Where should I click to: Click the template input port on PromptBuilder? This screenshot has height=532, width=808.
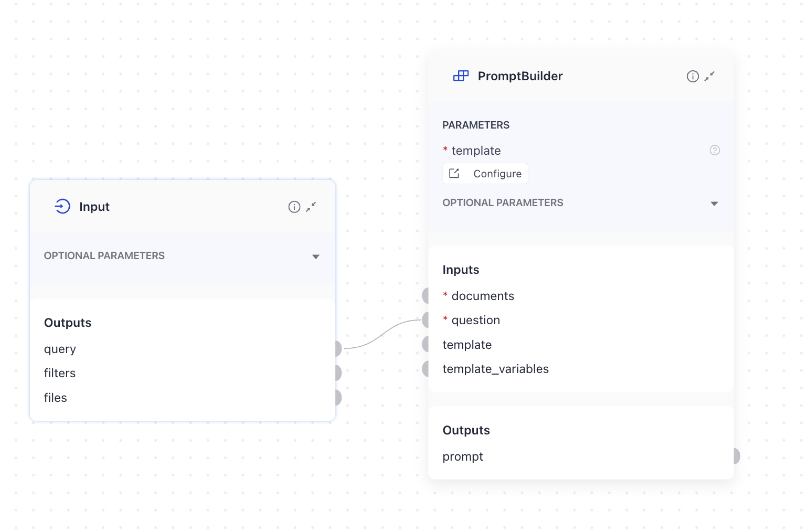coord(426,344)
